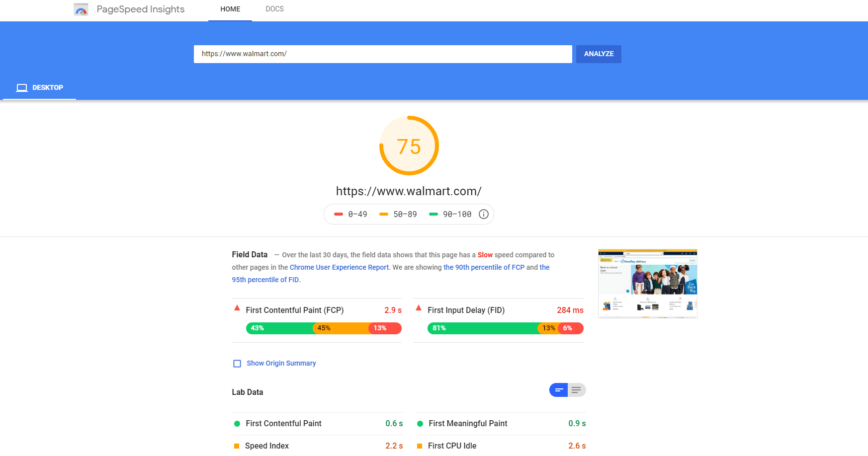This screenshot has width=868, height=456.
Task: Click the ANALYZE button
Action: point(599,54)
